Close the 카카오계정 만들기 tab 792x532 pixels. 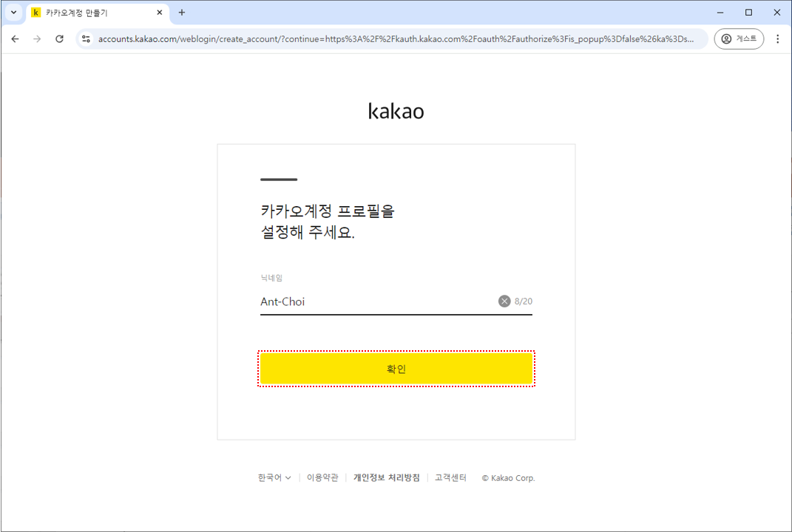(160, 13)
